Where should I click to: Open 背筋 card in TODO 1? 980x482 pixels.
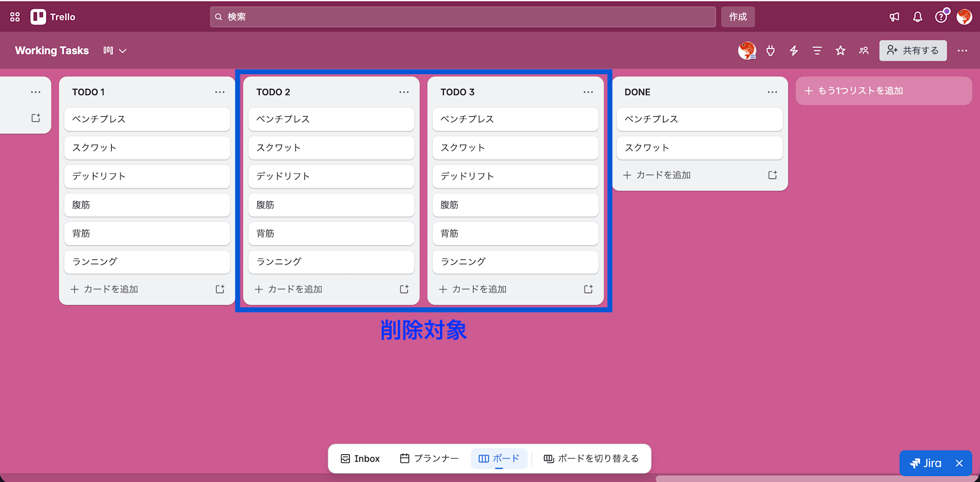click(x=147, y=233)
